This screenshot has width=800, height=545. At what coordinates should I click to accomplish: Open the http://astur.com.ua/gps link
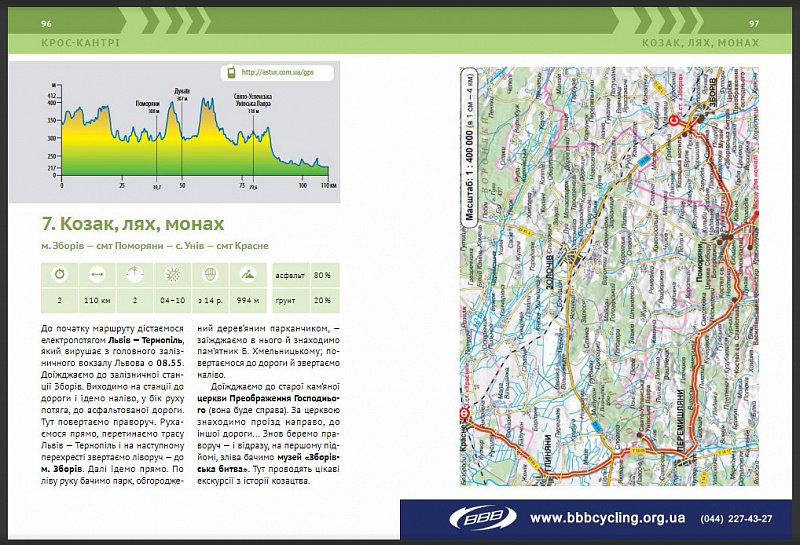[x=278, y=72]
